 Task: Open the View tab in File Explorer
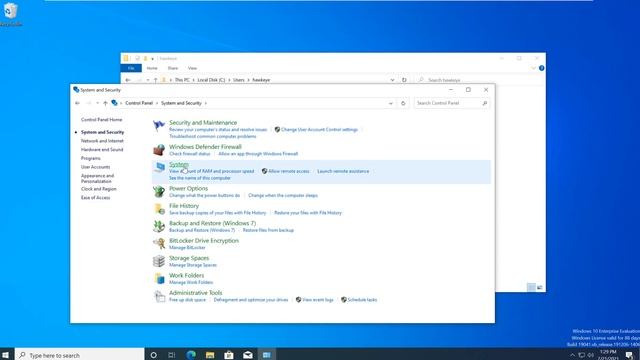click(x=192, y=68)
